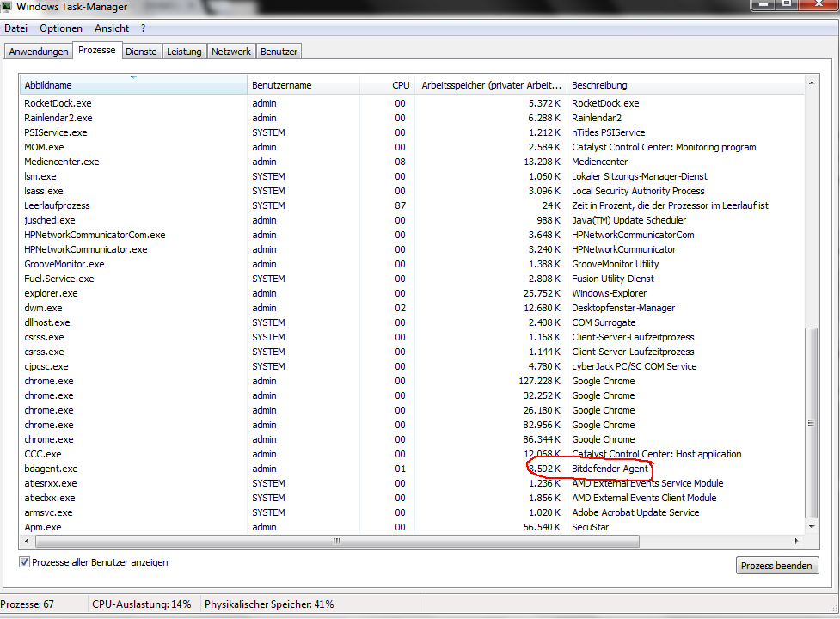Click the Prozesse: 67 status entry
Screen dimensions: 840x619
[x=28, y=604]
